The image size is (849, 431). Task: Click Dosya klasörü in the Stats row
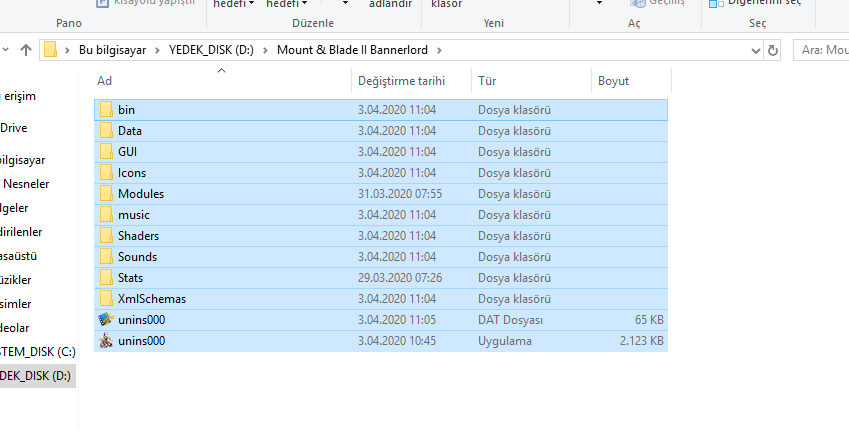coord(514,278)
